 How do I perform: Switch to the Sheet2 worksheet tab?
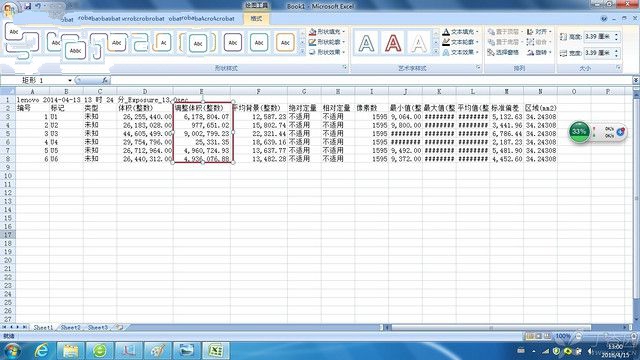(x=71, y=327)
